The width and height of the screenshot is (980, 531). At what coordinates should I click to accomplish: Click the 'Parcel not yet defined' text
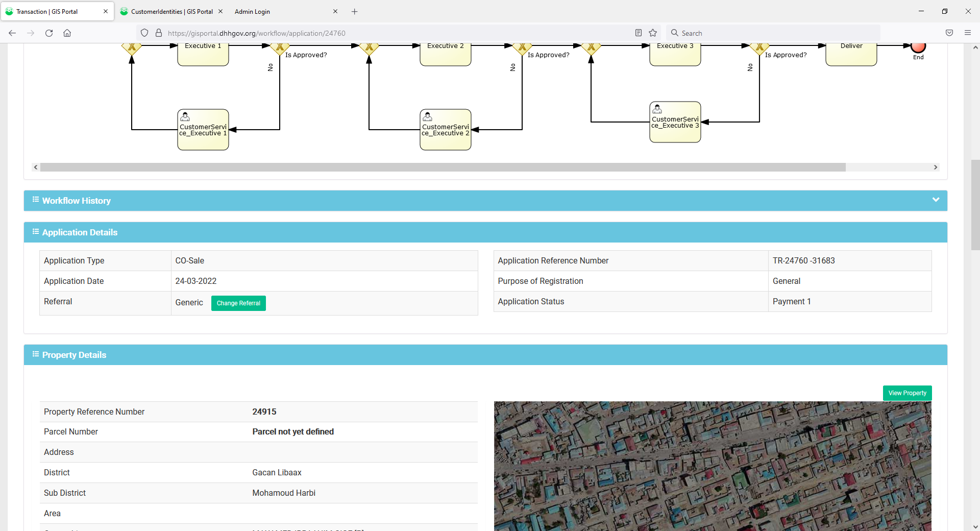[293, 432]
